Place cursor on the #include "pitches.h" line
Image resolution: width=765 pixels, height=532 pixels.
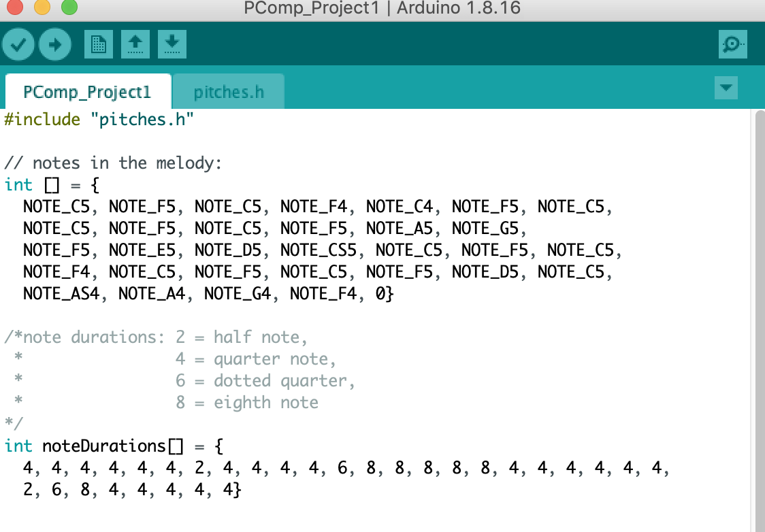tap(99, 120)
